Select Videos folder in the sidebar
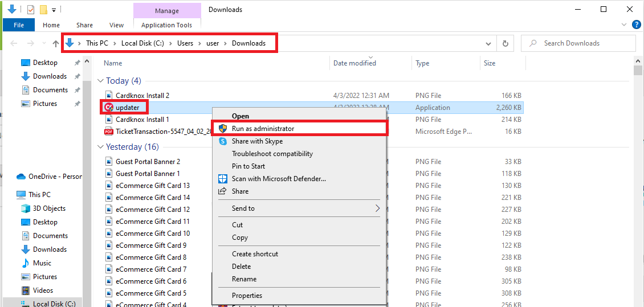644x307 pixels. [43, 290]
